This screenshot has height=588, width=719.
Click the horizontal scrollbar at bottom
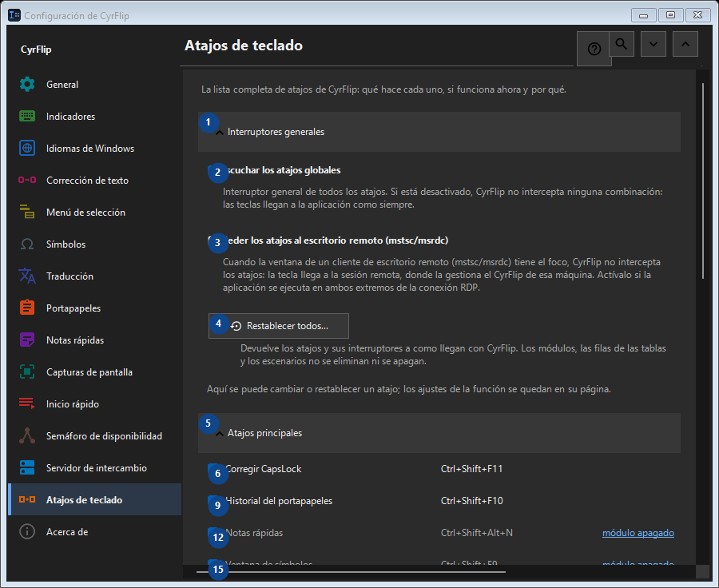(351, 572)
